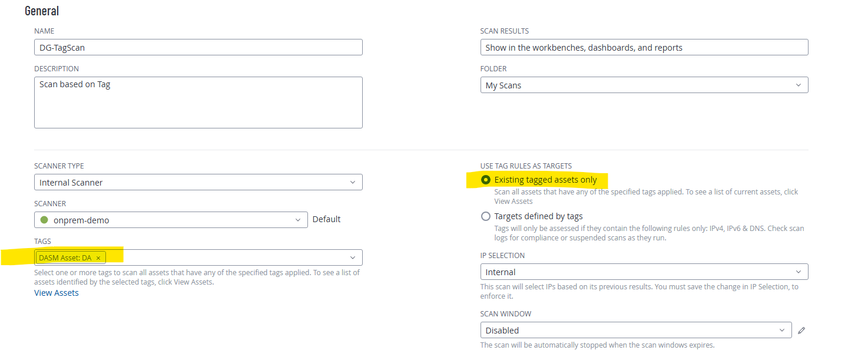Choose the Targets defined by tags radio option

click(x=486, y=216)
